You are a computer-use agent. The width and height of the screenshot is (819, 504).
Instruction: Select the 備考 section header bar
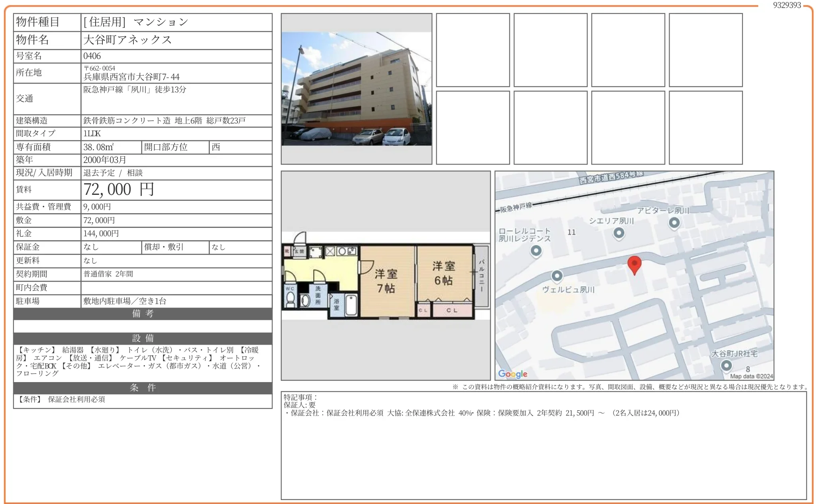point(143,314)
